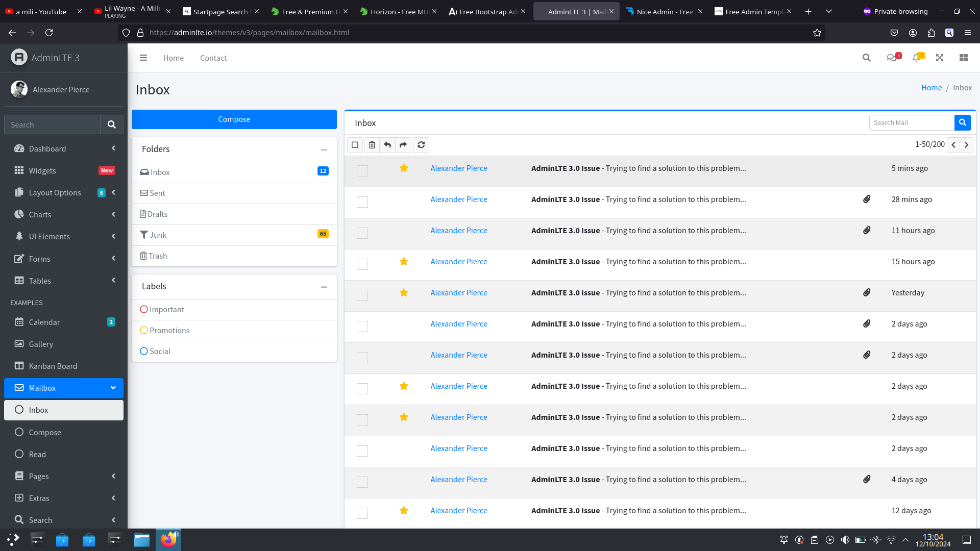The width and height of the screenshot is (980, 551).
Task: Collapse the Folders panel with minus button
Action: click(324, 149)
